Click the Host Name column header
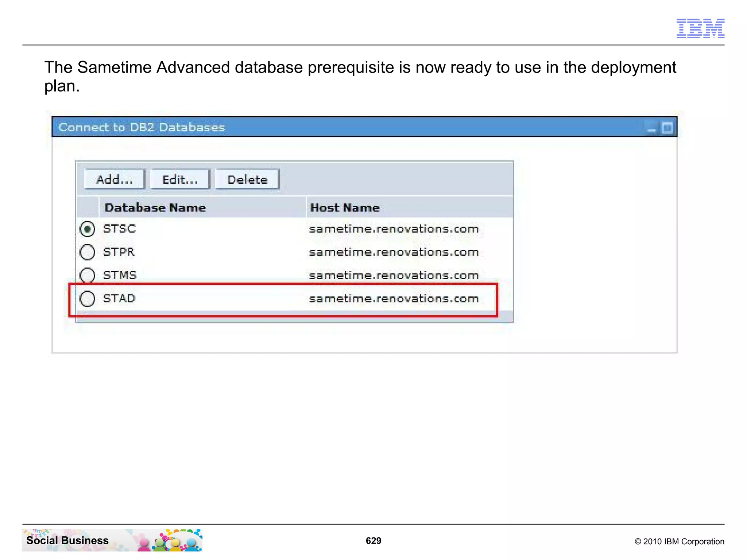 [410, 207]
